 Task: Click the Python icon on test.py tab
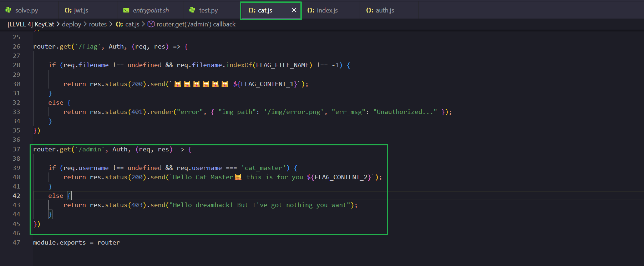[192, 10]
